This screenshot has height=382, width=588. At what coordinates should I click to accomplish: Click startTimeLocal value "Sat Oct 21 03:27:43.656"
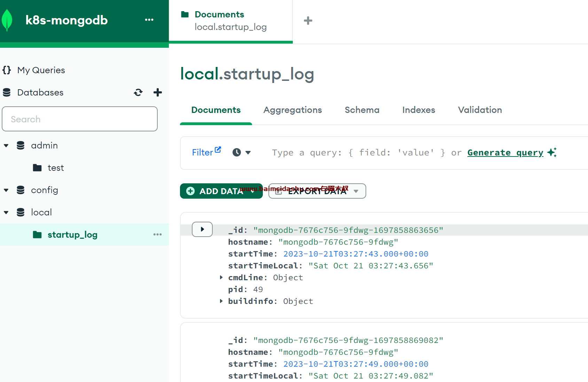coord(371,266)
